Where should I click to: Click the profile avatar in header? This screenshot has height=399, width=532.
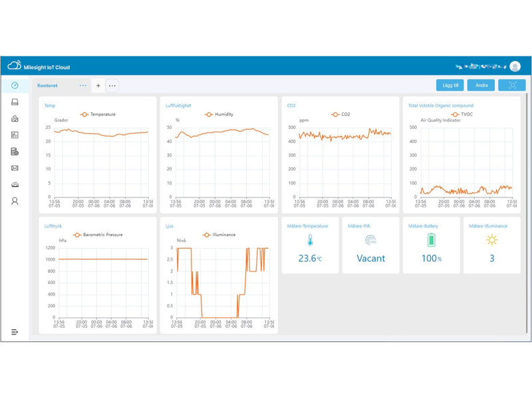click(x=515, y=66)
